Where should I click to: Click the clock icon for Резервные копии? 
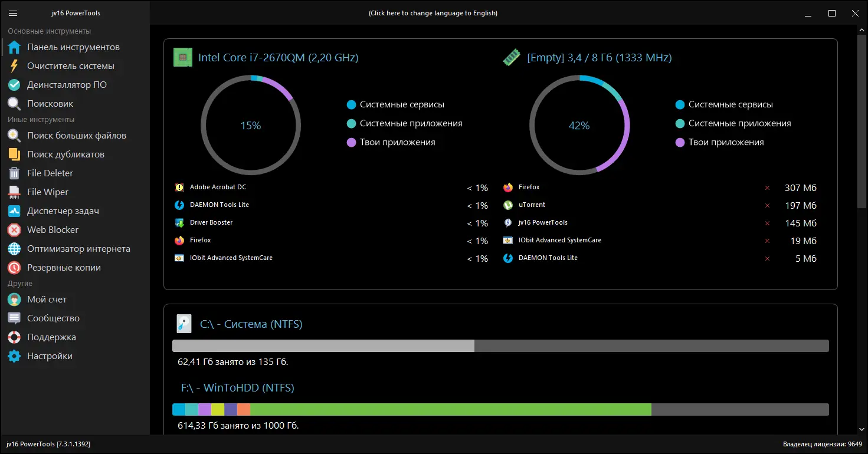click(14, 268)
